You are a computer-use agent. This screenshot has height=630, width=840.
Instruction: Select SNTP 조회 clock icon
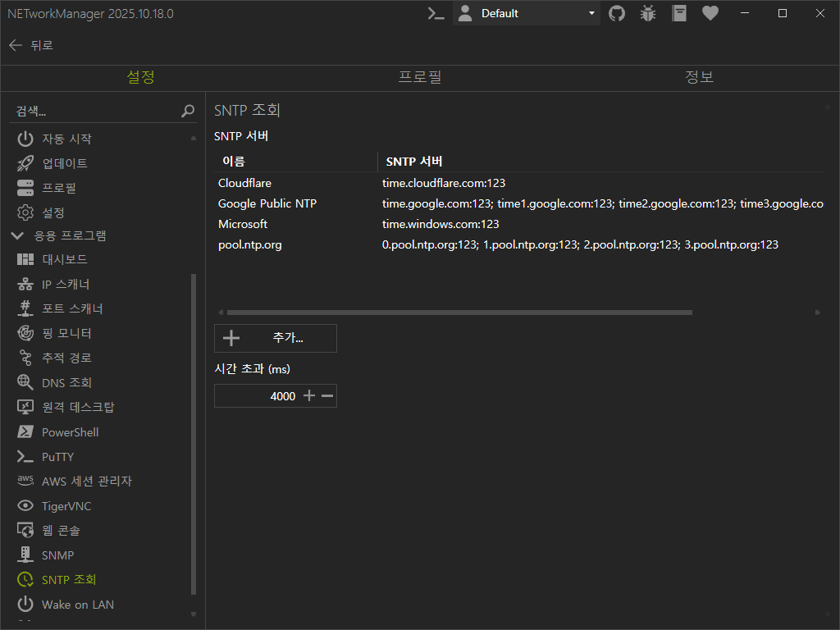pos(25,580)
